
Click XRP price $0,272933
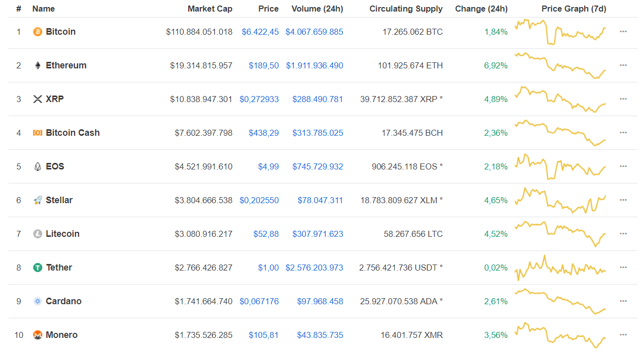(x=259, y=99)
